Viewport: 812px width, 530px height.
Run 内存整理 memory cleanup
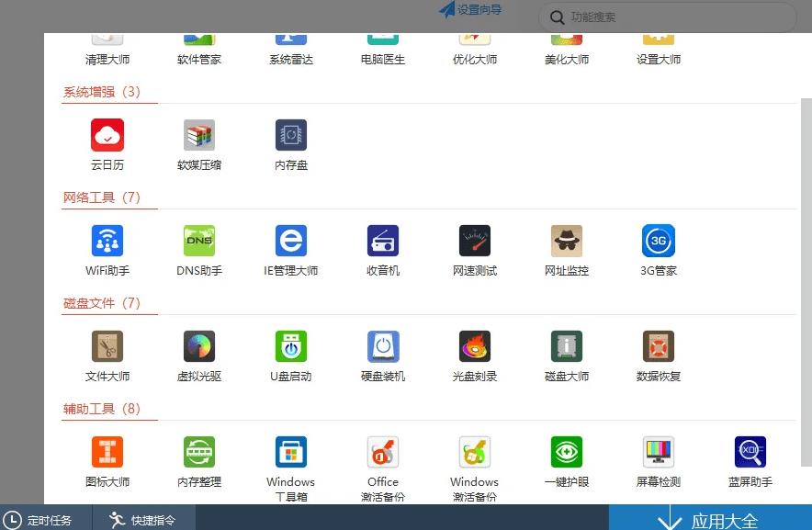tap(198, 462)
